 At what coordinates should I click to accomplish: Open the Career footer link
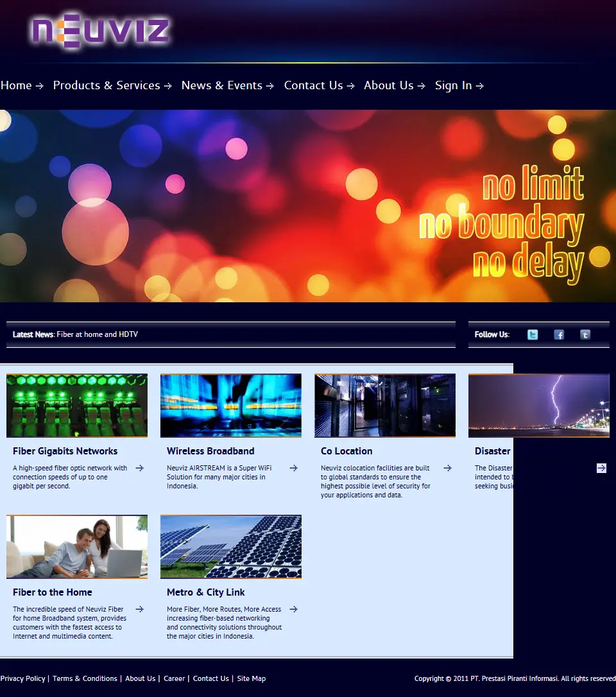(175, 678)
